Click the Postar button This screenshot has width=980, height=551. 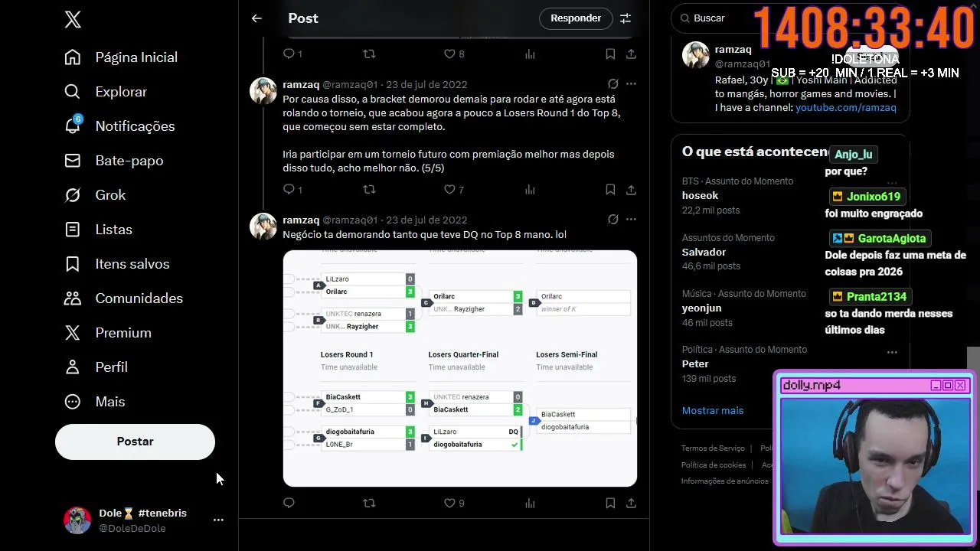[x=135, y=442]
